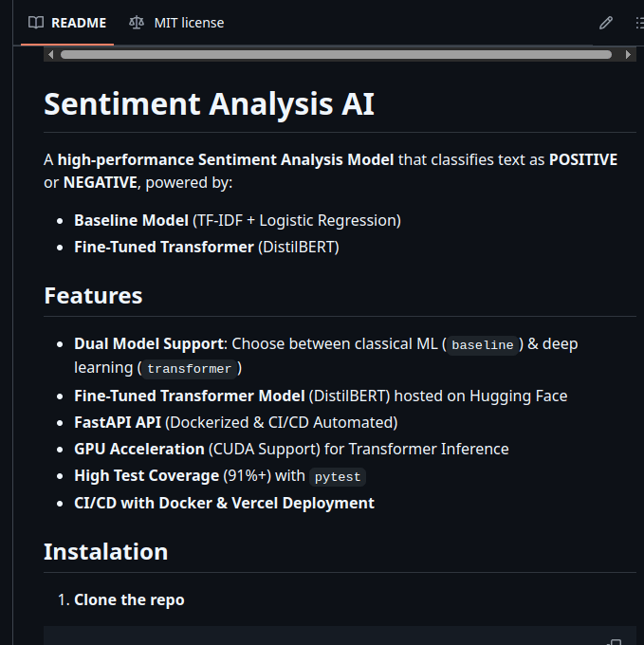Click the scrollbar's left arrow
Image resolution: width=644 pixels, height=645 pixels.
pos(50,55)
